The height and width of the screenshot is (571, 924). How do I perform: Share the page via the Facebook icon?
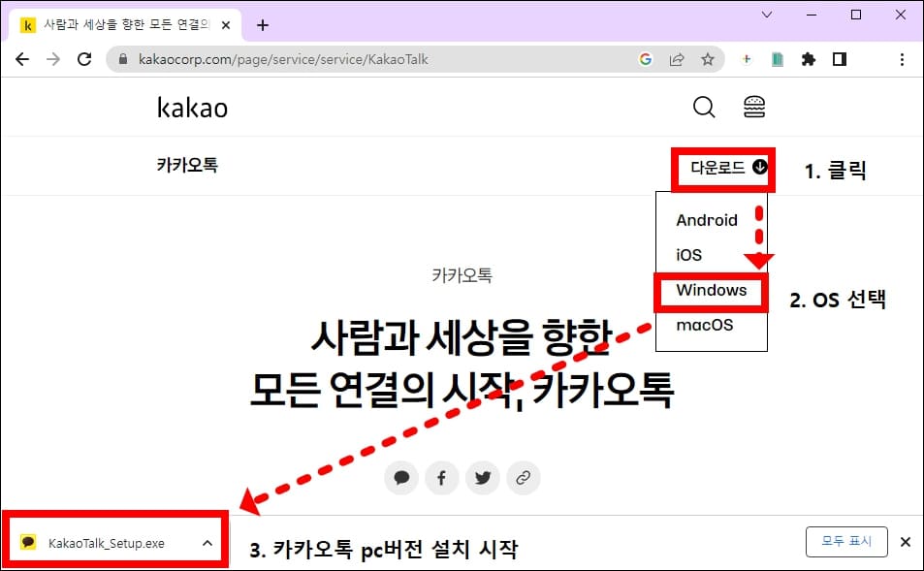click(441, 477)
